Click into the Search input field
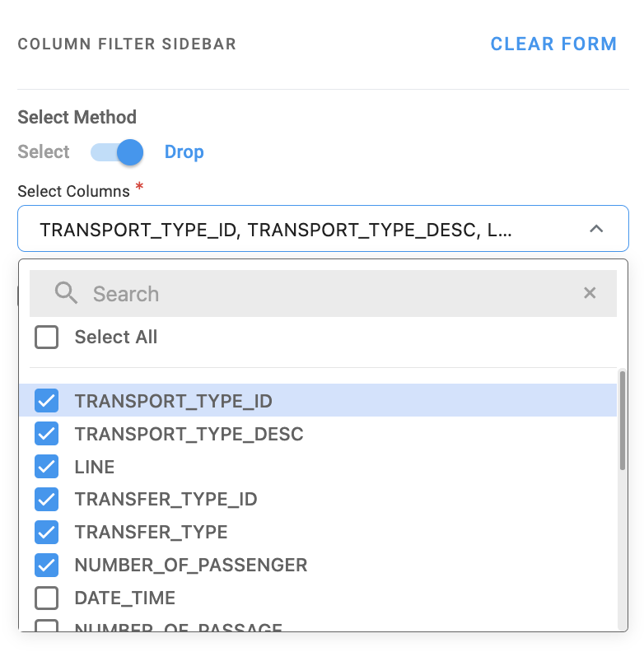644x652 pixels. [x=329, y=294]
